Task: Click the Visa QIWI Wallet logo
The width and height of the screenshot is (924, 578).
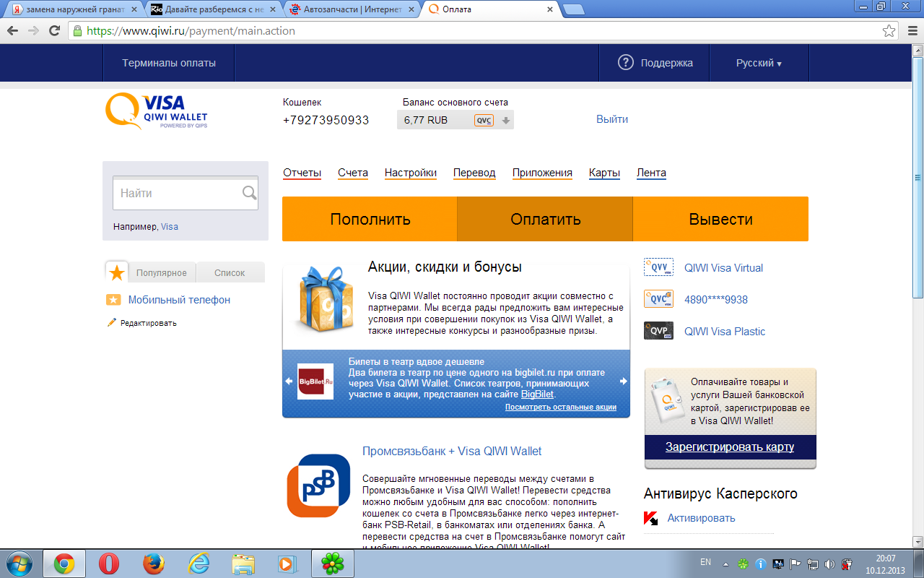Action: 157,112
